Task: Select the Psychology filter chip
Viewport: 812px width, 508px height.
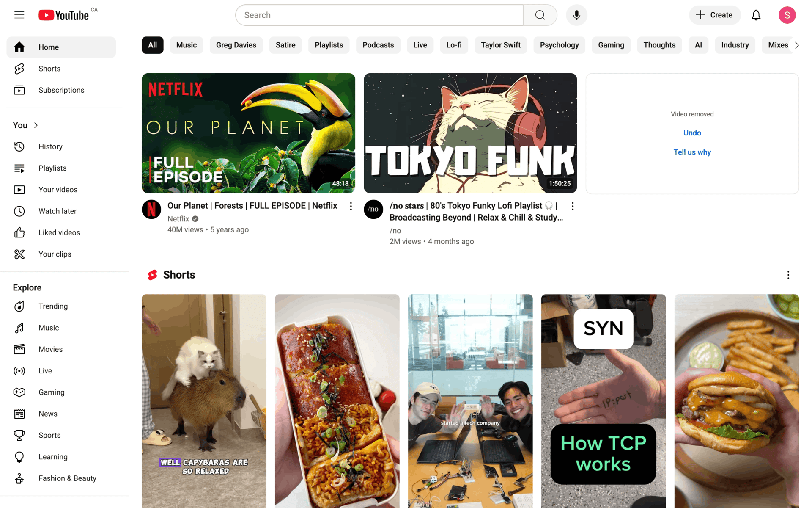Action: pyautogui.click(x=559, y=45)
